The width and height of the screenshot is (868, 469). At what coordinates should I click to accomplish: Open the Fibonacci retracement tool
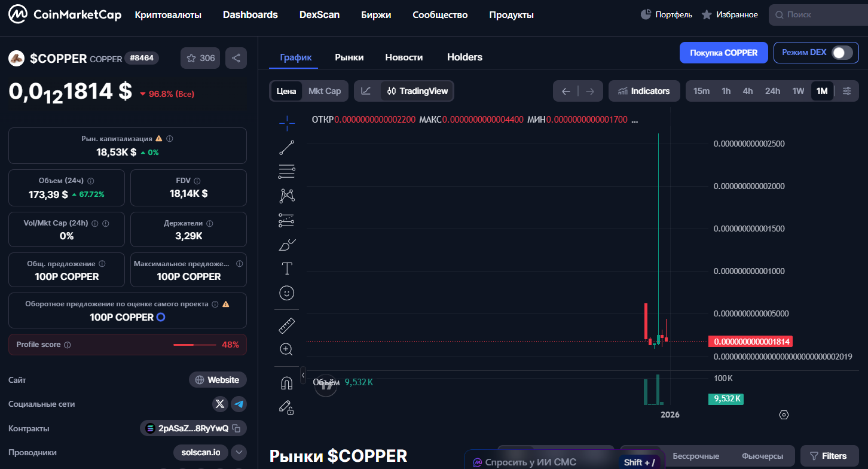(x=287, y=172)
